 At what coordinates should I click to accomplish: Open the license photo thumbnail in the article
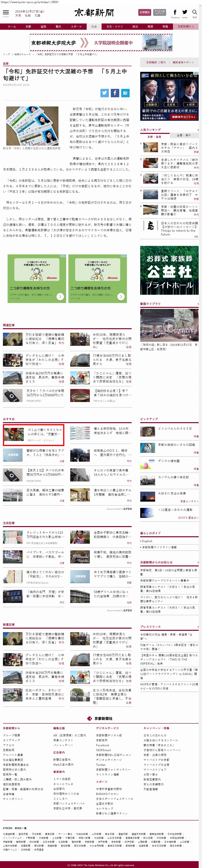(32, 126)
